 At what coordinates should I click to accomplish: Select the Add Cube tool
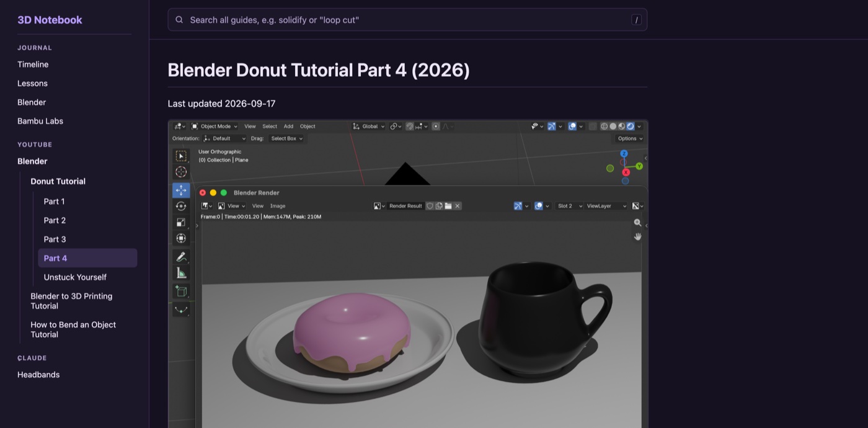(181, 291)
